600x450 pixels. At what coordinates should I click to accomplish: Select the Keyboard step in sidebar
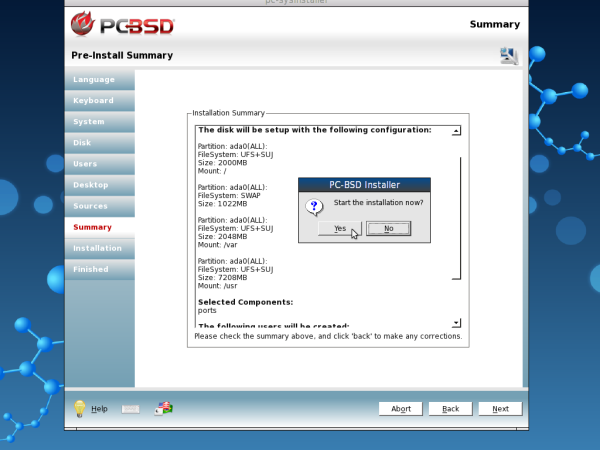coord(100,101)
